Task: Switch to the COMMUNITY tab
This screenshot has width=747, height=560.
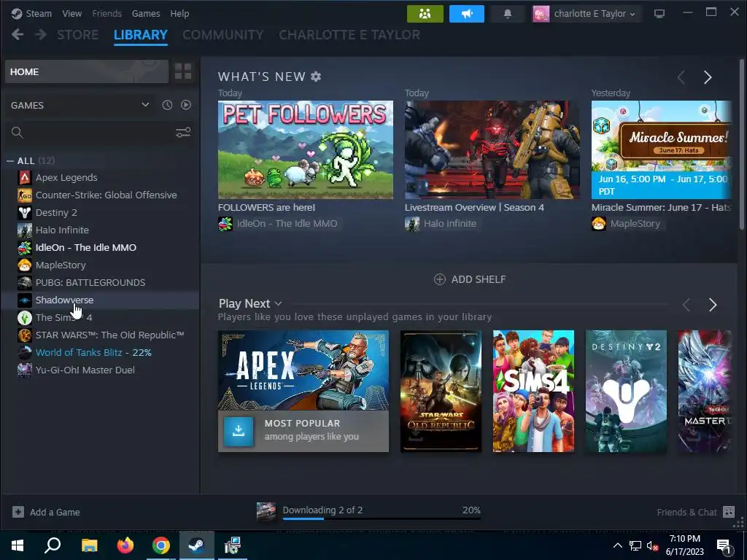Action: (x=223, y=35)
